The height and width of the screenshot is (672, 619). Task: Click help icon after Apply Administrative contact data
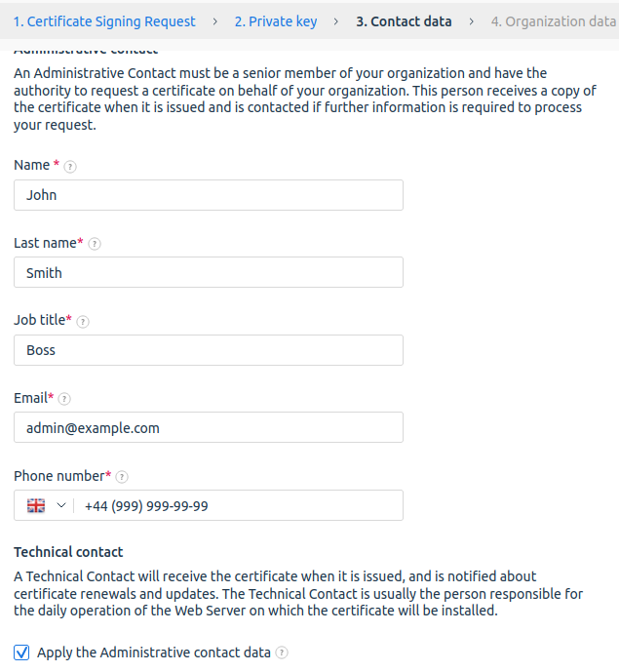[x=282, y=652]
